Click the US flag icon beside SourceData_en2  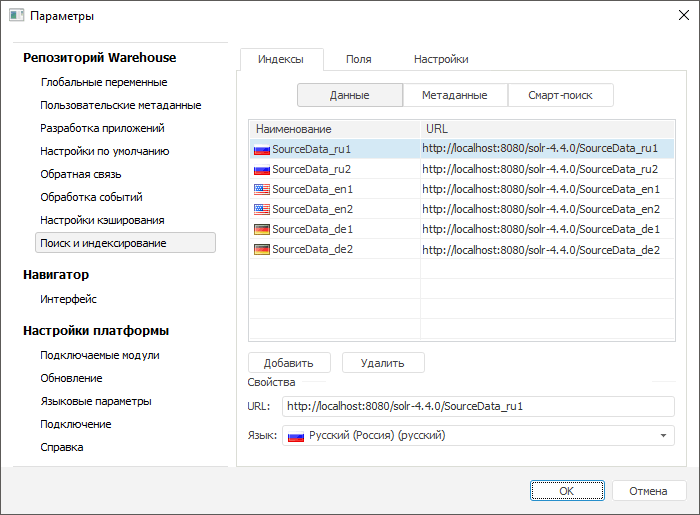point(262,209)
